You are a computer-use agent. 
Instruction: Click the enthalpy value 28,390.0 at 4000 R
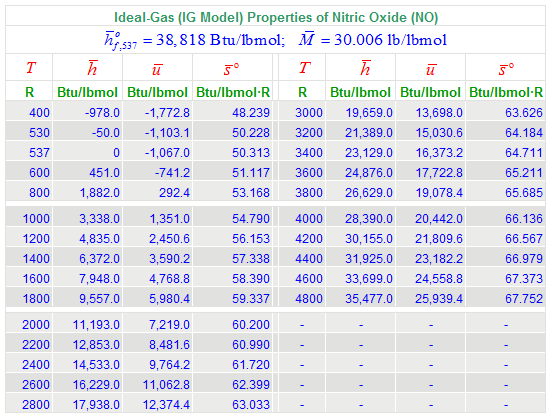(369, 219)
